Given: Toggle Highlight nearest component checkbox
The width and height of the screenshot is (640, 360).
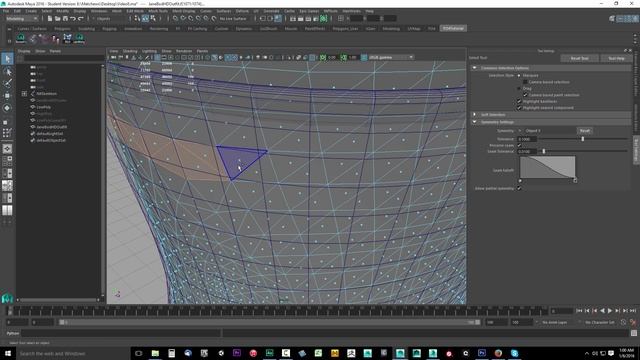Looking at the screenshot, I should tap(519, 108).
